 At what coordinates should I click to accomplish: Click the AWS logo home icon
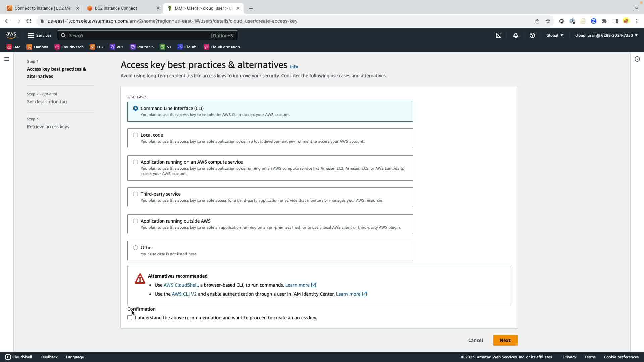coord(11,35)
